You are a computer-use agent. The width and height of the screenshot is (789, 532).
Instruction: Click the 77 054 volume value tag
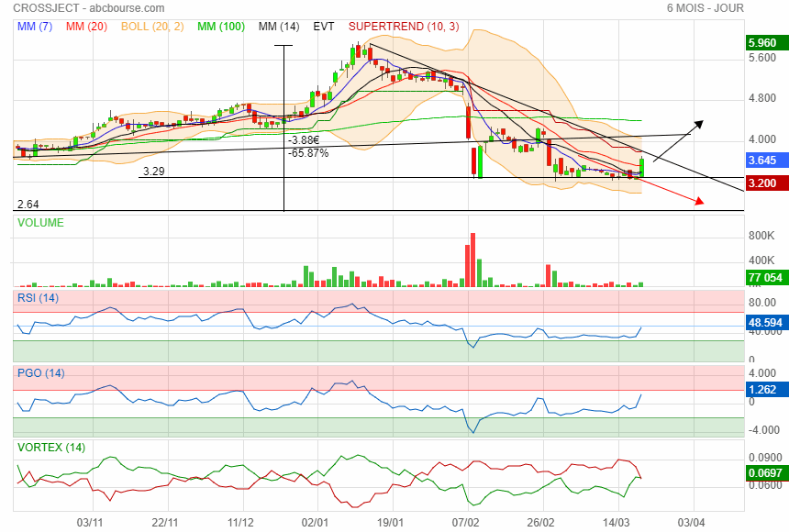(x=766, y=277)
